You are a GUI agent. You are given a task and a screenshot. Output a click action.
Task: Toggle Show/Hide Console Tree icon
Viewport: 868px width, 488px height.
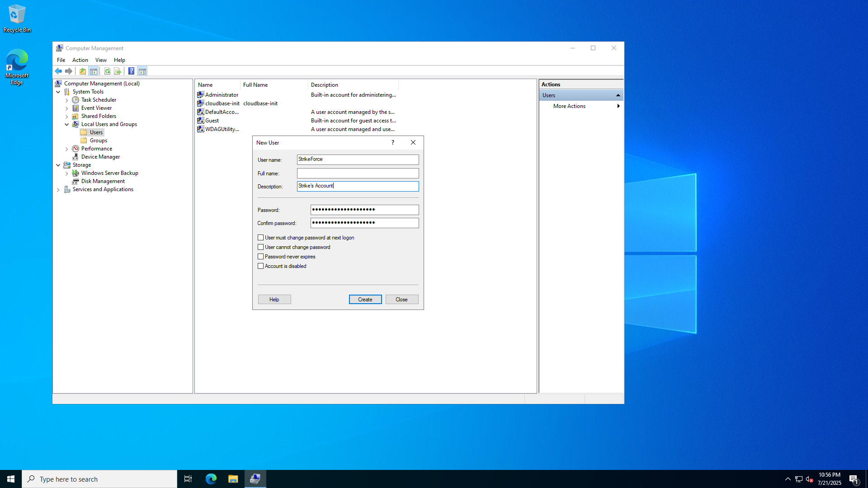[x=94, y=71]
